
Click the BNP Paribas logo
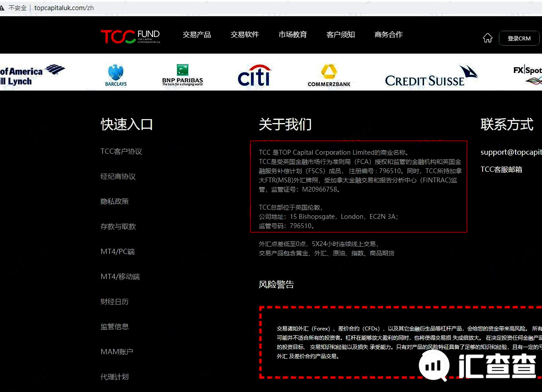tap(183, 75)
